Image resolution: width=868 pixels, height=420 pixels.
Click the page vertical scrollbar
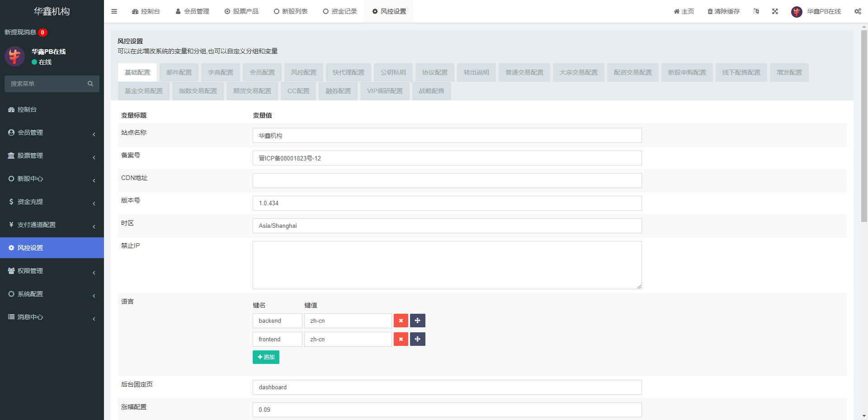coord(864,127)
